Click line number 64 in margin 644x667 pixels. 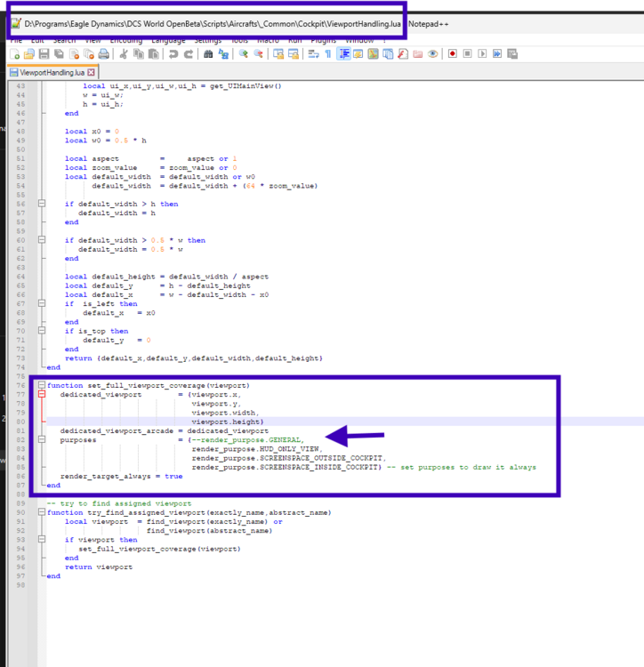[20, 277]
